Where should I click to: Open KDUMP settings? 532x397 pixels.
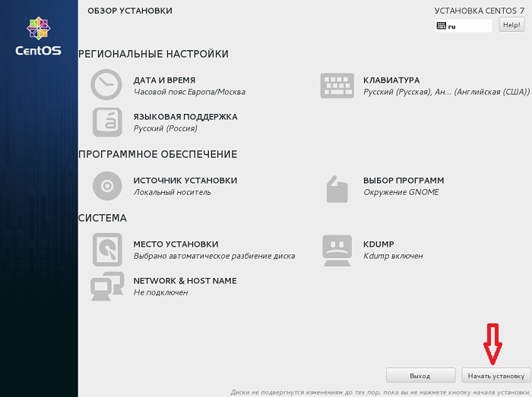[x=378, y=244]
